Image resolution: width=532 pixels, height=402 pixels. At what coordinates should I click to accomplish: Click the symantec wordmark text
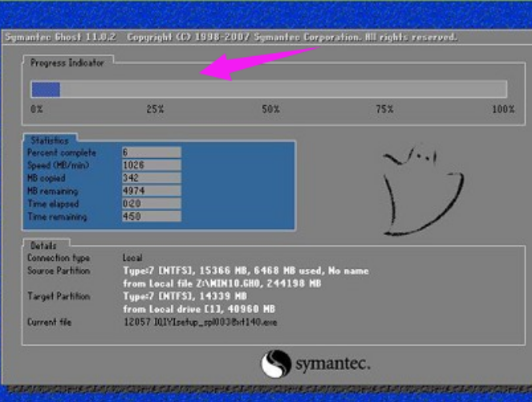click(x=333, y=364)
